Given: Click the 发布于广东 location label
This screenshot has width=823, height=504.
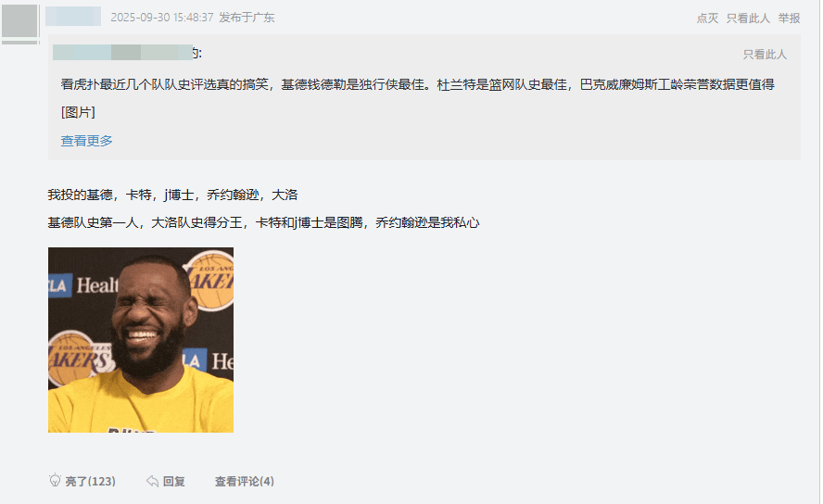Looking at the screenshot, I should 247,18.
